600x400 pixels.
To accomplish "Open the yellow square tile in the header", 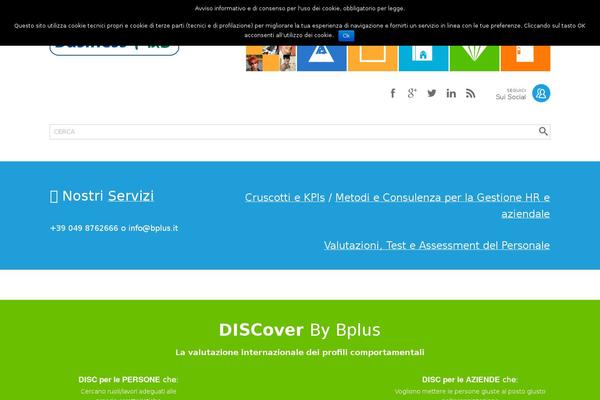I will 373,58.
